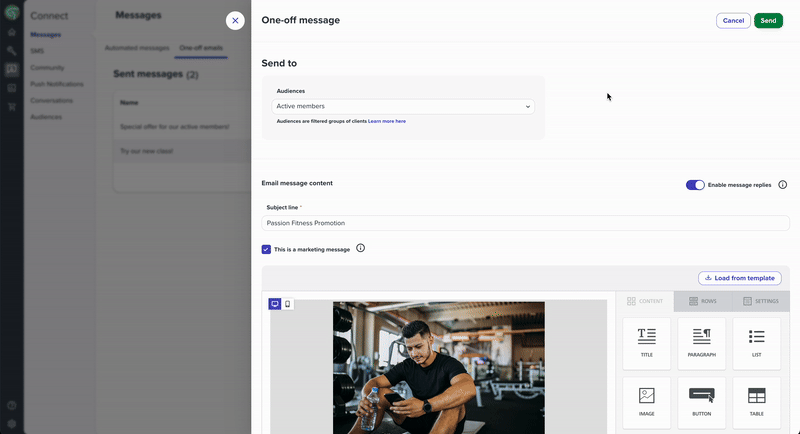This screenshot has height=434, width=800.
Task: Click the Subject line input field
Action: pyautogui.click(x=525, y=223)
